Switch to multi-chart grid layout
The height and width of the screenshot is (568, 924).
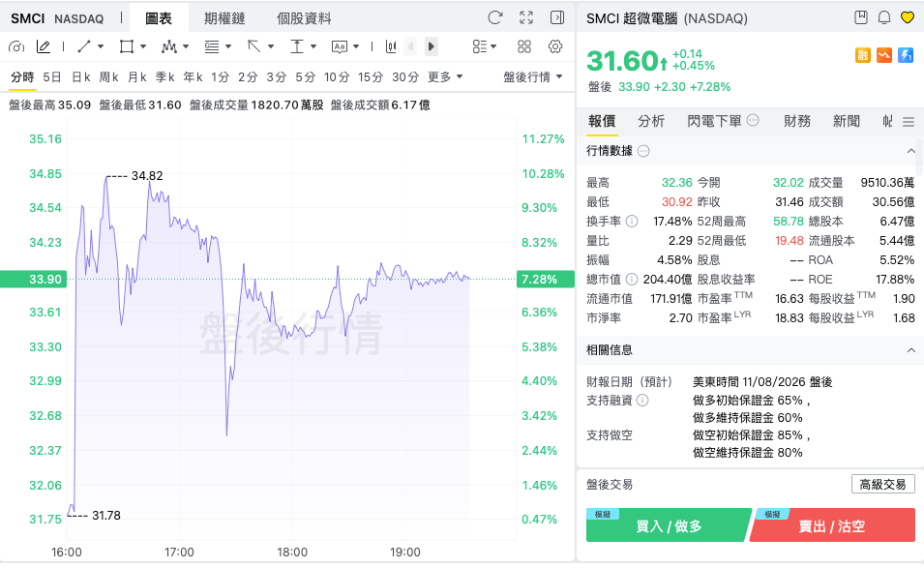523,46
